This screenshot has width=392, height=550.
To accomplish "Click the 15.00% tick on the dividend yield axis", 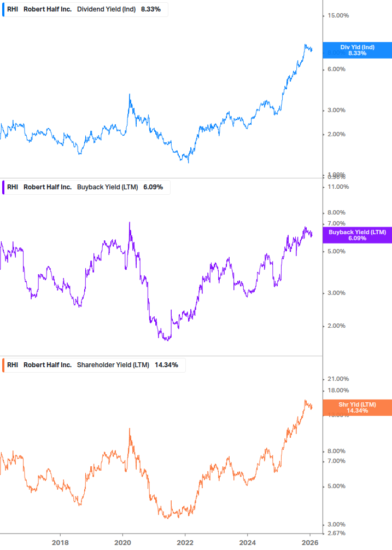I will point(338,15).
